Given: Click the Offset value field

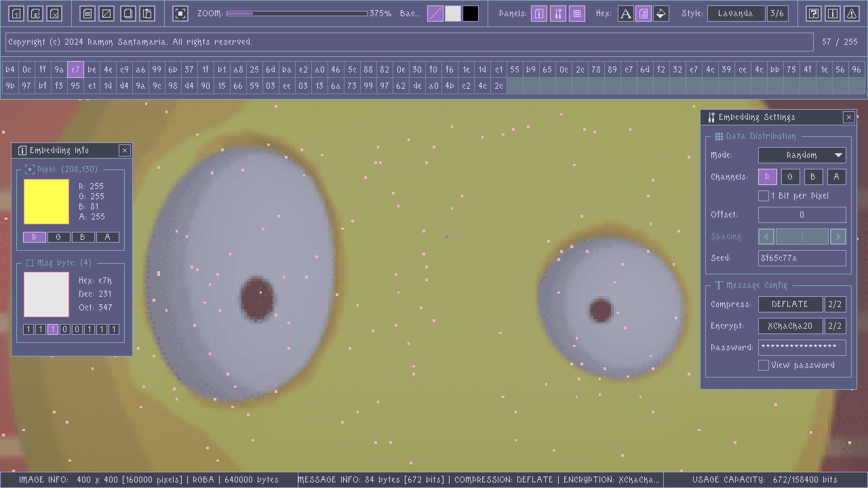Looking at the screenshot, I should (x=802, y=215).
